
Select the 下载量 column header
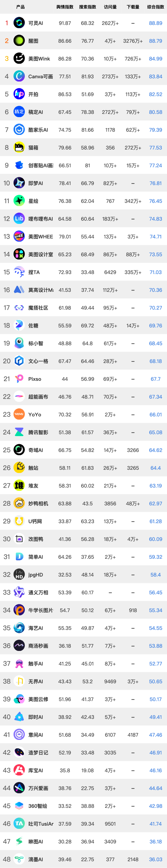[133, 7]
